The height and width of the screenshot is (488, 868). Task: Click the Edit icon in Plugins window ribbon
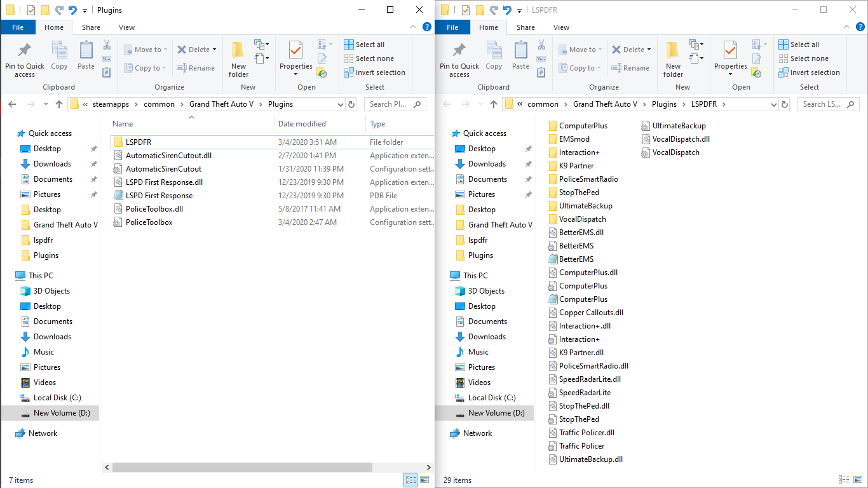tap(322, 58)
